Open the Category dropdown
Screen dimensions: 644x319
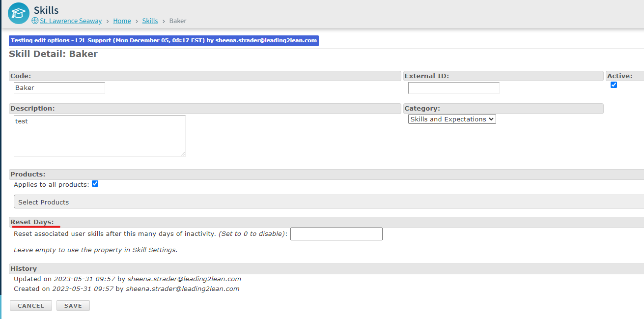coord(452,119)
